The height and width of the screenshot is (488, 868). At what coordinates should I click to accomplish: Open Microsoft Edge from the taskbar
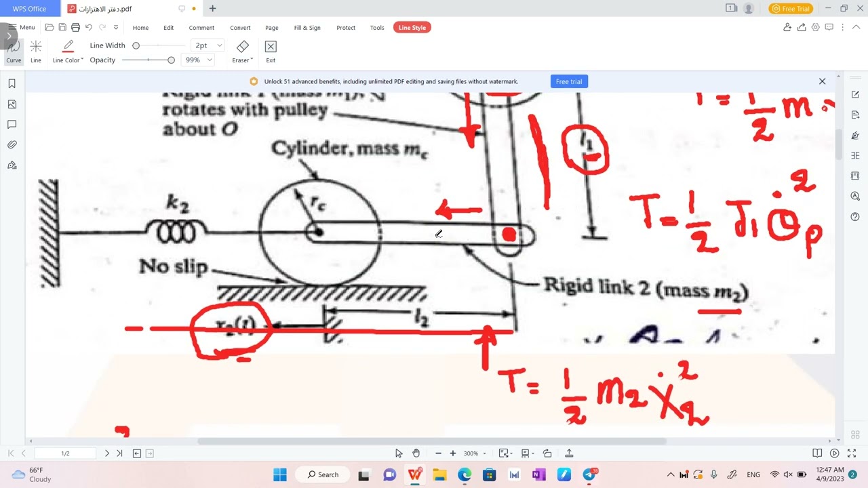[x=465, y=474]
